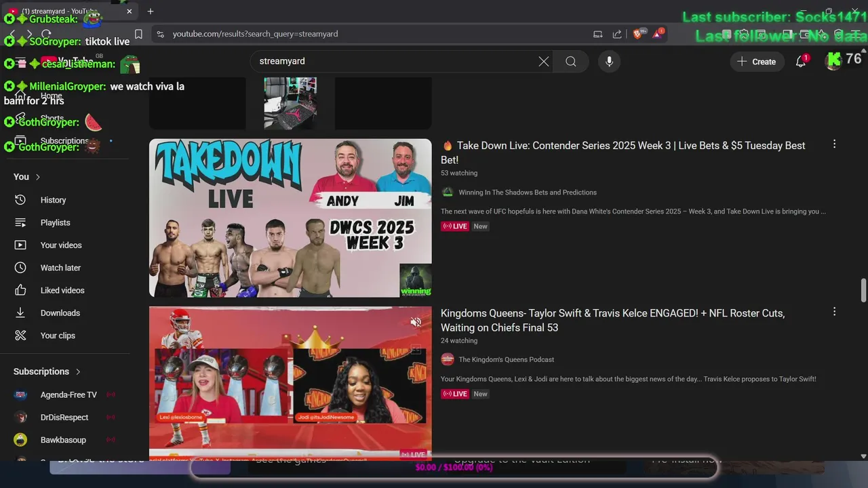This screenshot has width=868, height=488.
Task: Go to Your videos
Action: pyautogui.click(x=61, y=245)
